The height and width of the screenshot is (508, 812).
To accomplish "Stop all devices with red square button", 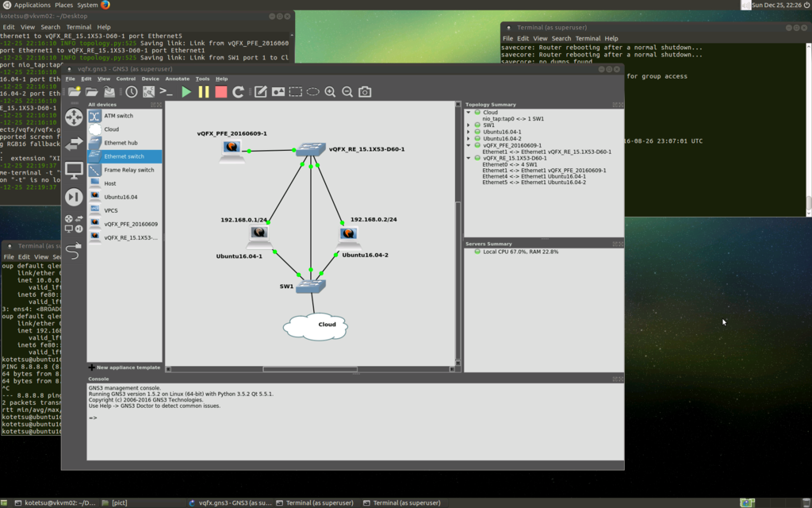I will point(221,92).
